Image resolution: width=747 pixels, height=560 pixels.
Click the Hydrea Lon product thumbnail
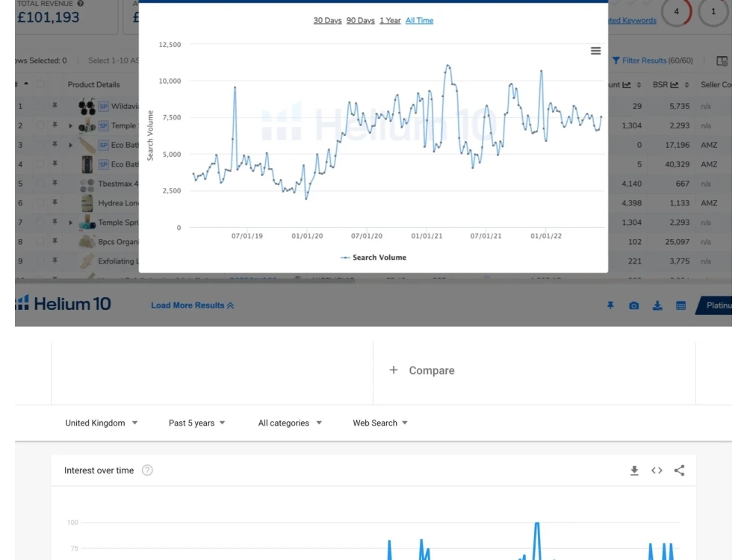[x=87, y=203]
